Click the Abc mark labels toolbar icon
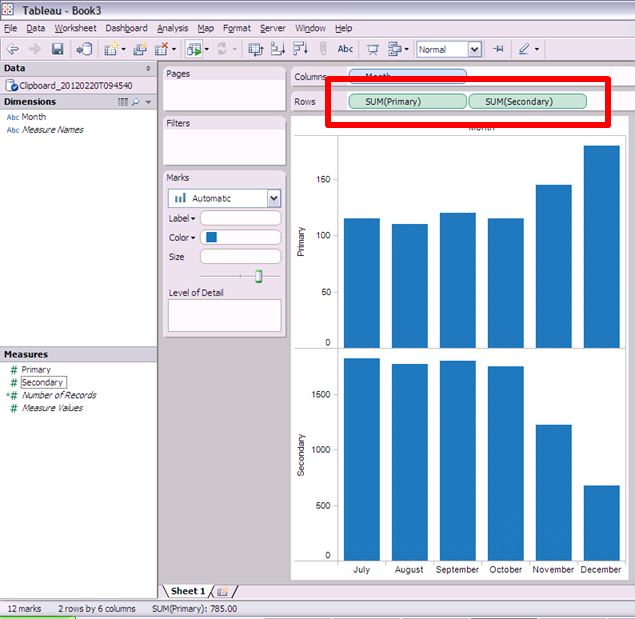This screenshot has width=635, height=619. point(345,49)
